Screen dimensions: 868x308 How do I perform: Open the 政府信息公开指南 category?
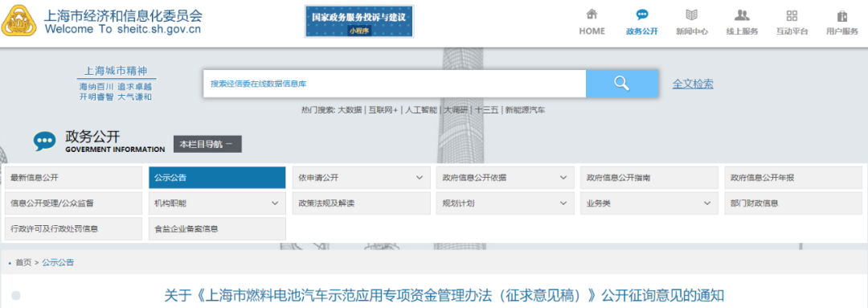pyautogui.click(x=649, y=178)
